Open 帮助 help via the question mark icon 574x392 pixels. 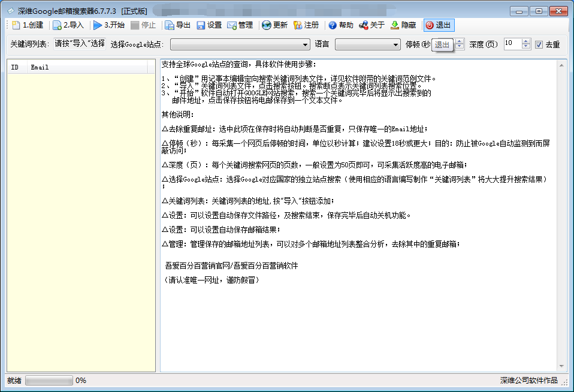333,25
